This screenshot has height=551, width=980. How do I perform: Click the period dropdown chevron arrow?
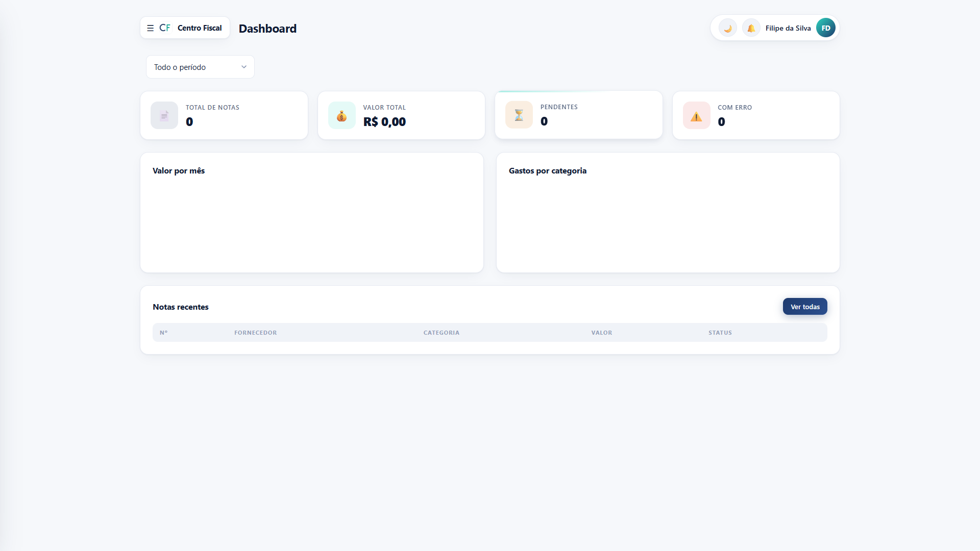[244, 67]
